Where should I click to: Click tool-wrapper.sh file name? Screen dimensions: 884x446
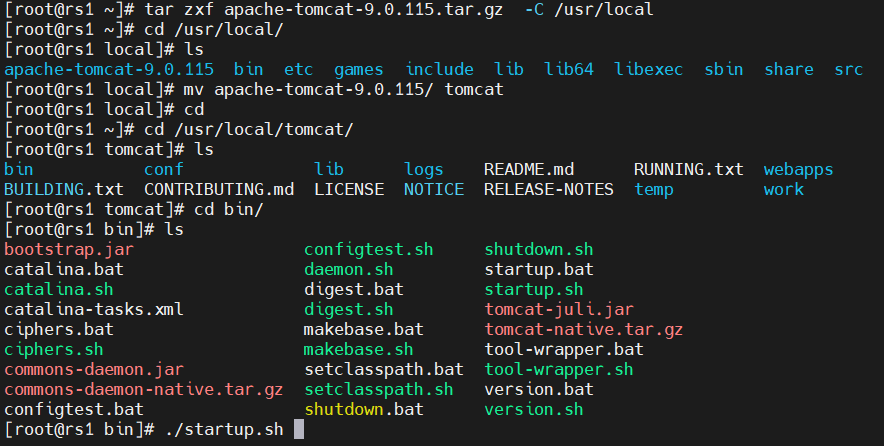pyautogui.click(x=559, y=369)
